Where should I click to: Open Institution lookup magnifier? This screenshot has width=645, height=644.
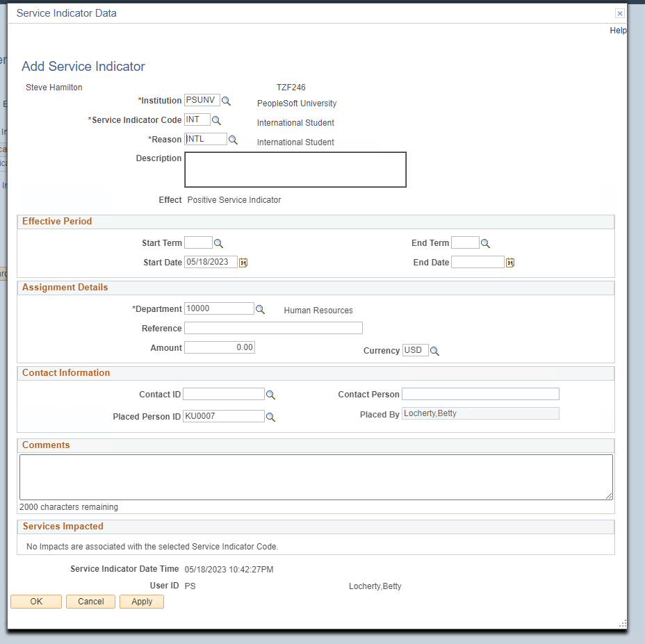click(227, 101)
